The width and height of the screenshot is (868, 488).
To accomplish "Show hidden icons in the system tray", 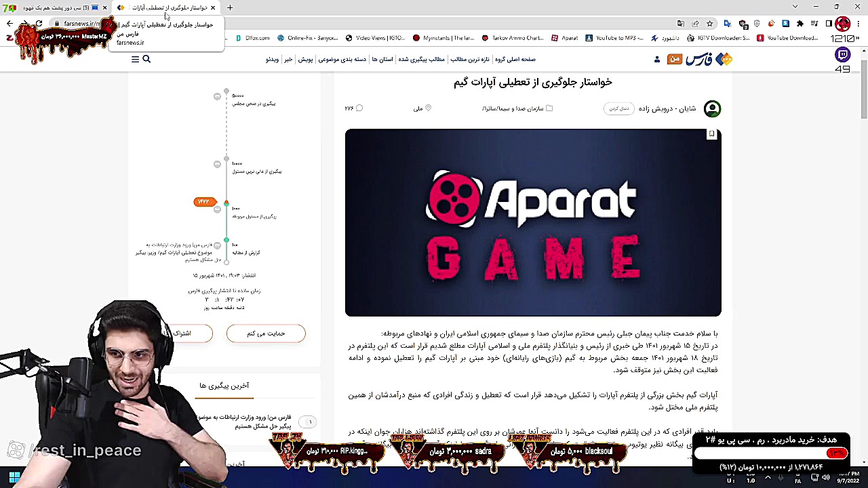I will [x=767, y=478].
